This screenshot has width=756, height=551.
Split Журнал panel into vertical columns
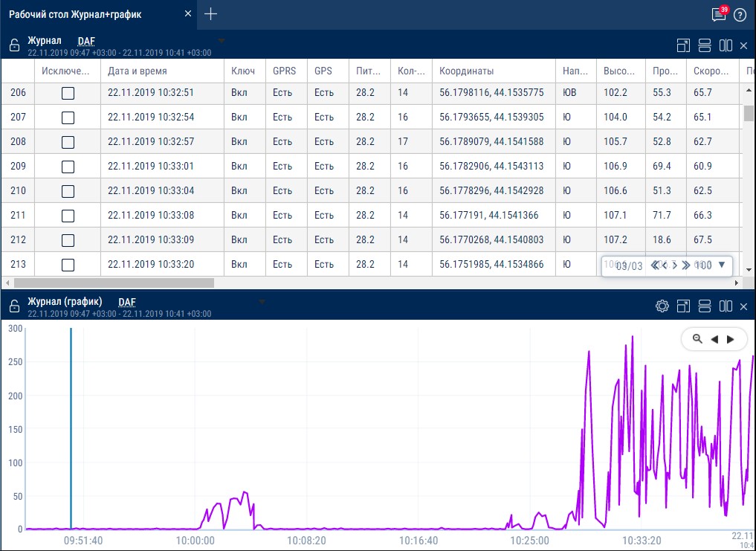[726, 45]
